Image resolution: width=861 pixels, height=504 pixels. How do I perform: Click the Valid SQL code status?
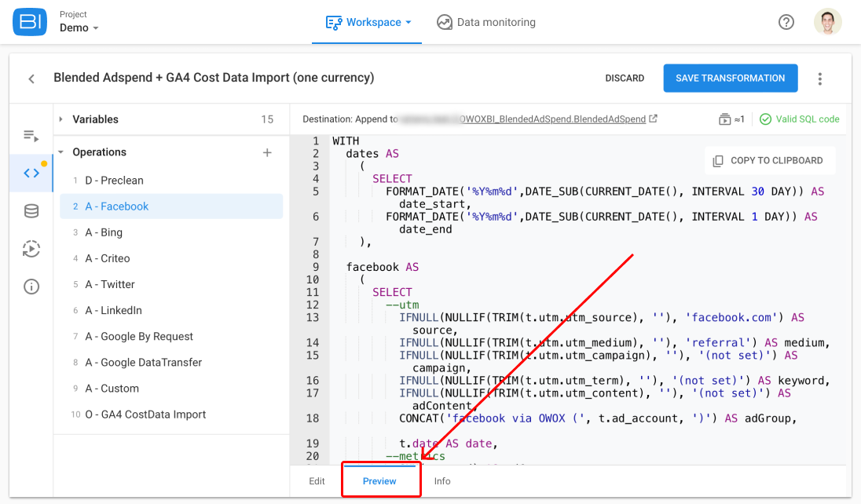click(800, 119)
